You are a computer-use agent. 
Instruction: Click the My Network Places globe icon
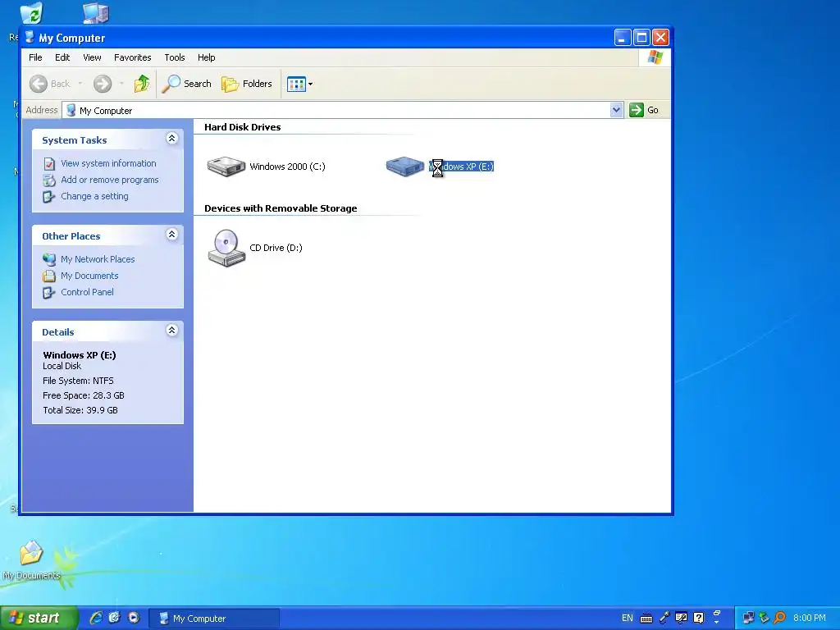tap(49, 259)
